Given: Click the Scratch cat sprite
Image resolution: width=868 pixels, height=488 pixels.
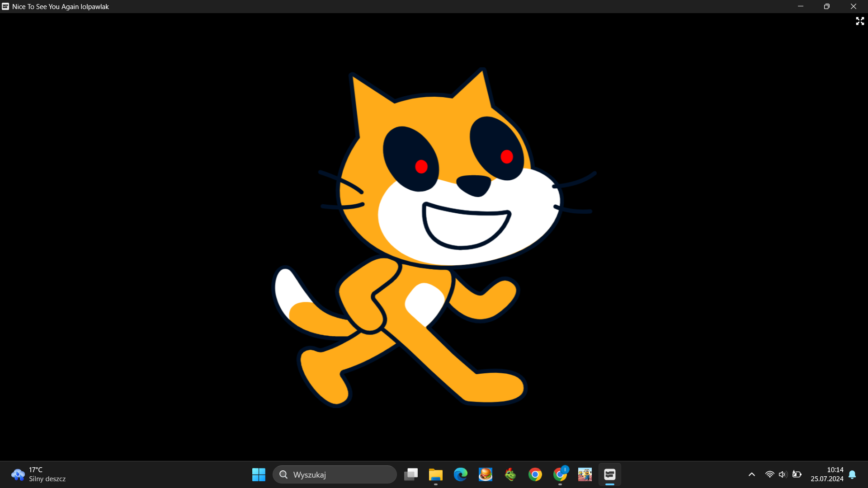Looking at the screenshot, I should [x=434, y=237].
